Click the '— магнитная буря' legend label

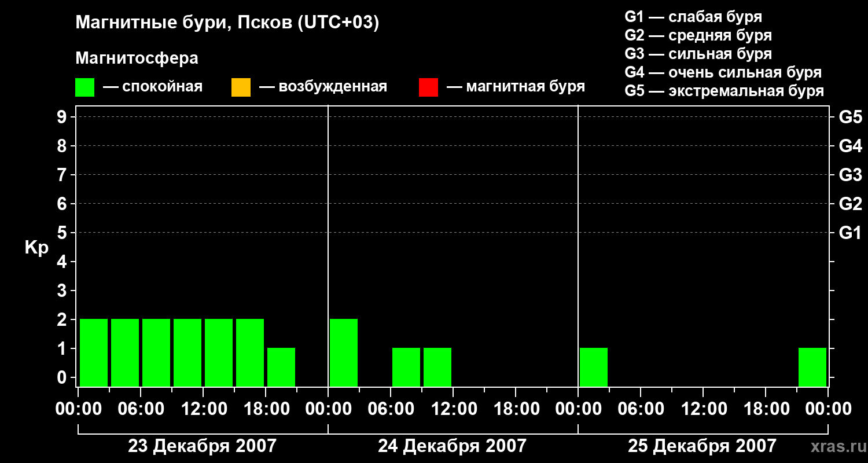pyautogui.click(x=516, y=87)
